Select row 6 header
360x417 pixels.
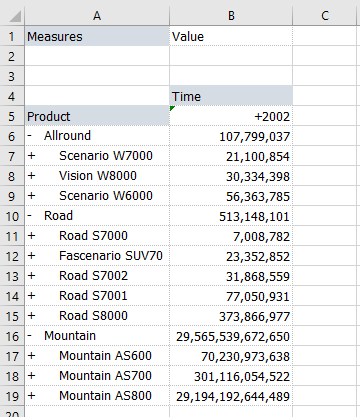coord(12,136)
